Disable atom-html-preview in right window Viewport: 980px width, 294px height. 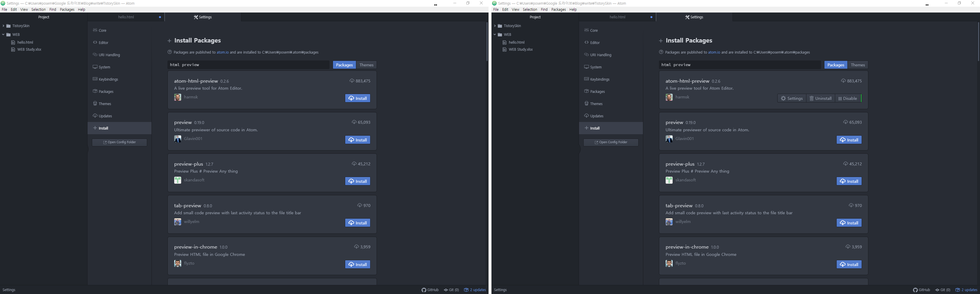pos(848,98)
